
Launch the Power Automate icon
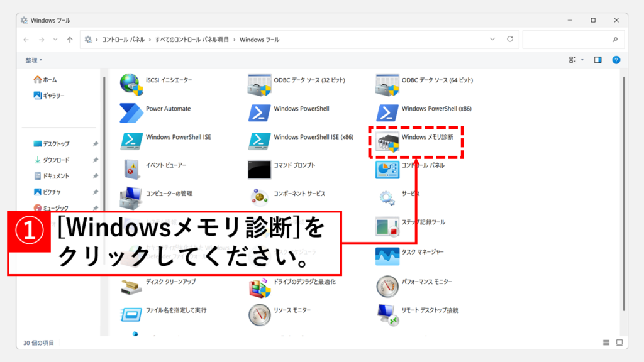131,113
